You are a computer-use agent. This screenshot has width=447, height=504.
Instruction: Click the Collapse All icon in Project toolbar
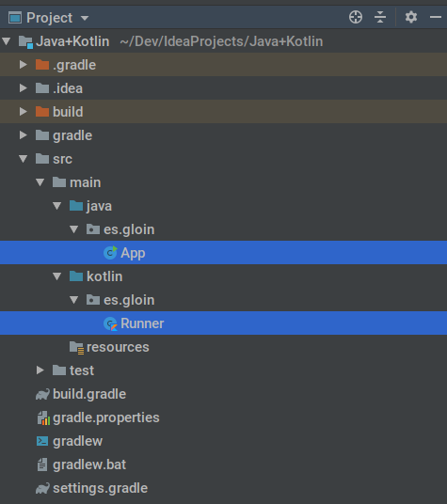click(380, 17)
